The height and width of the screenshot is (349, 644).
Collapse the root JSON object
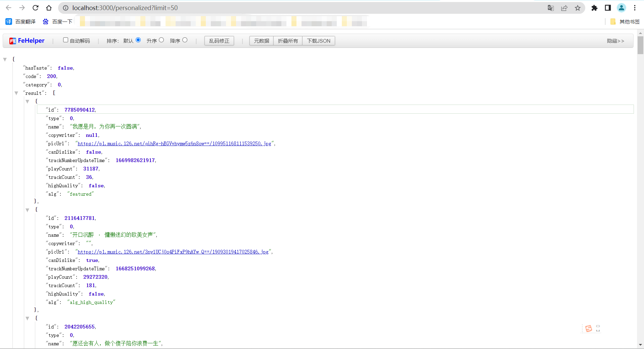pos(5,60)
